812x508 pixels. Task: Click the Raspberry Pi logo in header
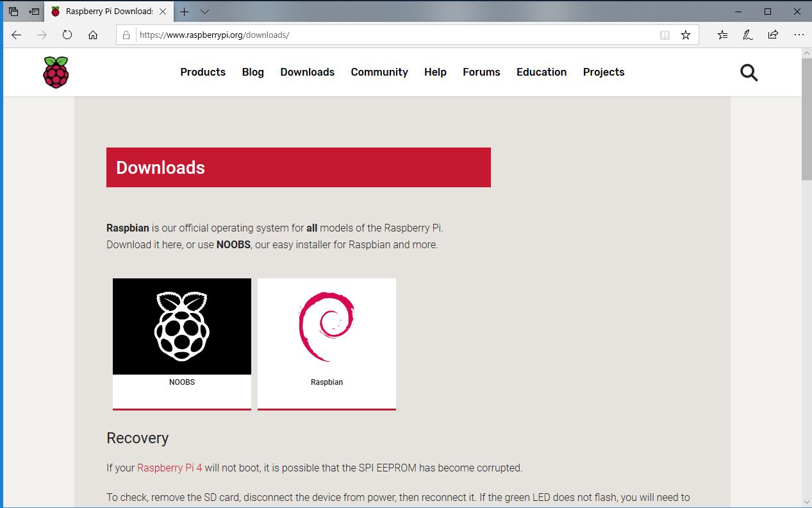pos(56,72)
